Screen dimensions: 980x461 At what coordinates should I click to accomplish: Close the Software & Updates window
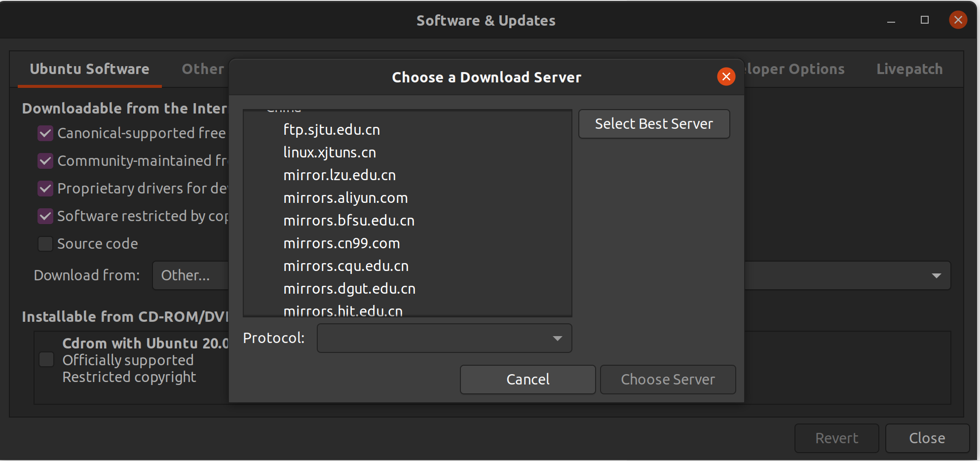pyautogui.click(x=958, y=20)
